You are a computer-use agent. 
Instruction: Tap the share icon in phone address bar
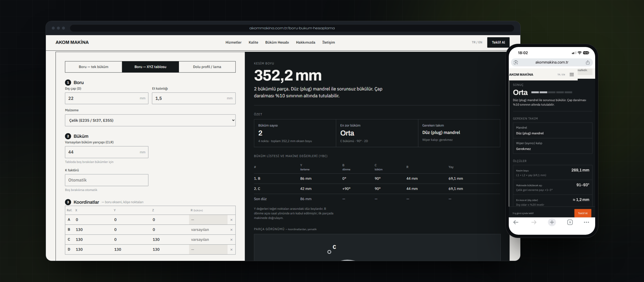pyautogui.click(x=588, y=62)
